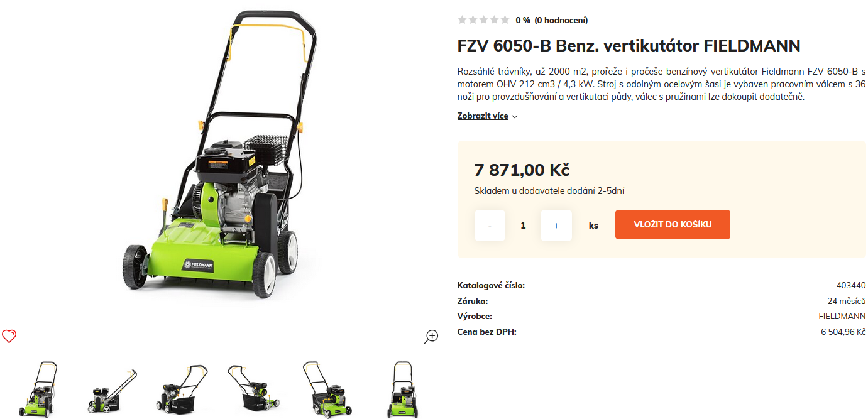This screenshot has width=868, height=419.
Task: Add product to wishlist via heart icon
Action: 9,336
